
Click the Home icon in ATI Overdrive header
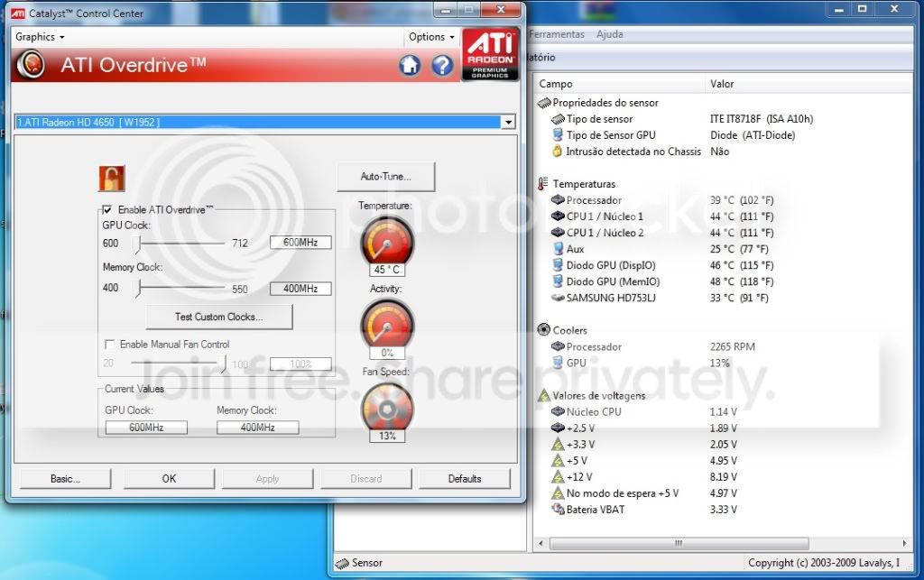click(x=410, y=65)
